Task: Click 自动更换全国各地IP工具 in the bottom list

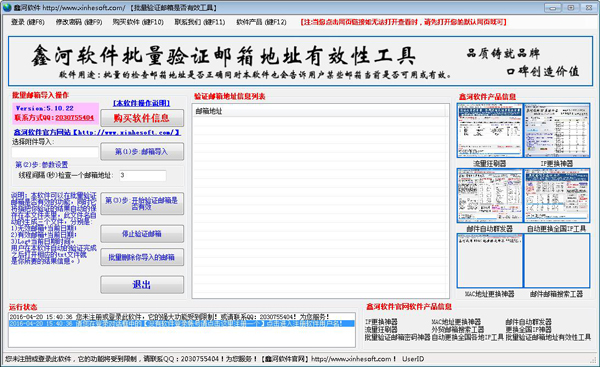Action: 468,338
